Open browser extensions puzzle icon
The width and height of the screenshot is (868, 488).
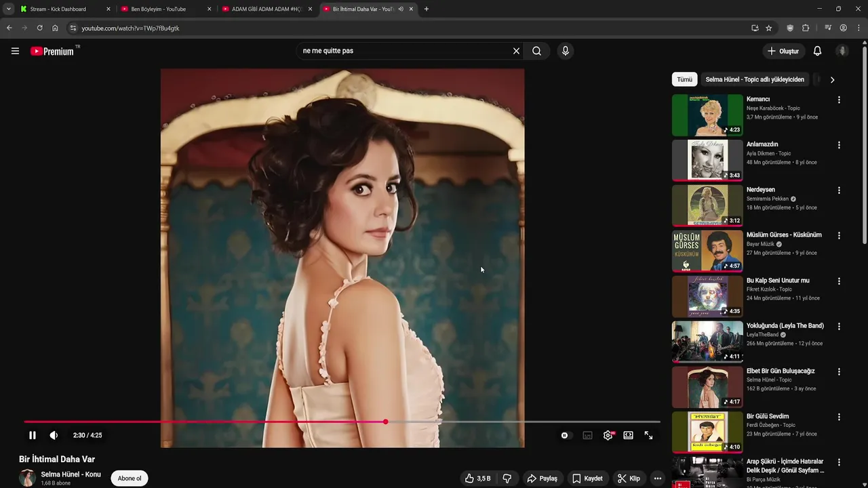[x=806, y=28]
